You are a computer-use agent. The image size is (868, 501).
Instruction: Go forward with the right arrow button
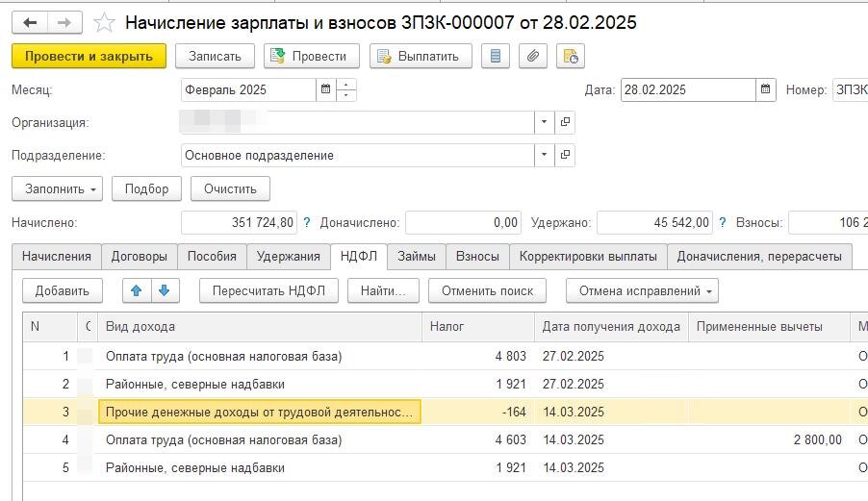(64, 23)
